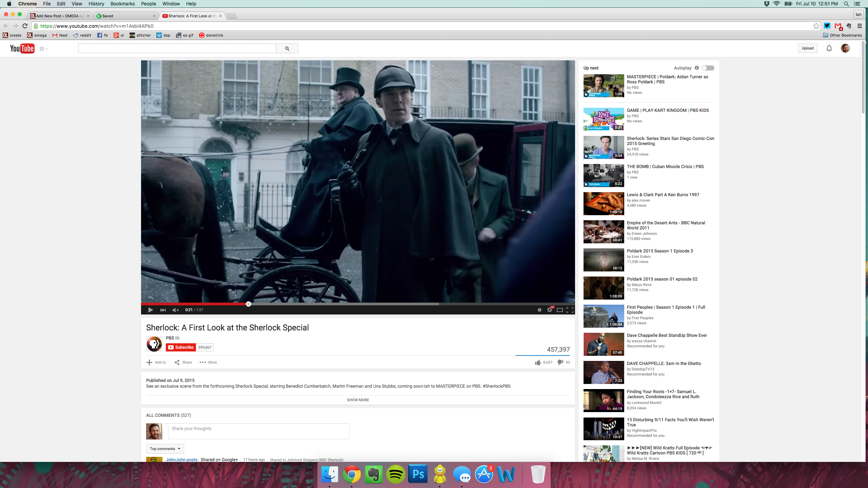Unmute the video volume icon
Viewport: 868px width, 488px height.
click(176, 310)
